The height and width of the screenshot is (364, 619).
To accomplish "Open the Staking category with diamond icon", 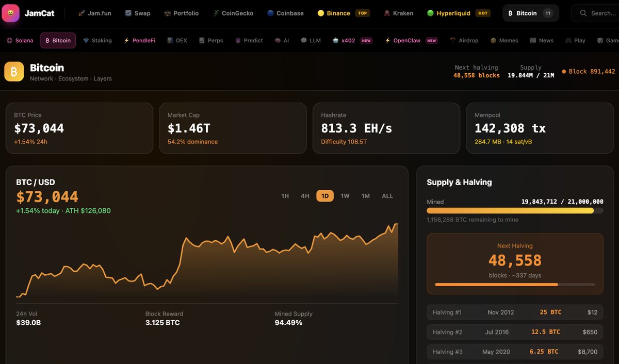I will pos(97,40).
